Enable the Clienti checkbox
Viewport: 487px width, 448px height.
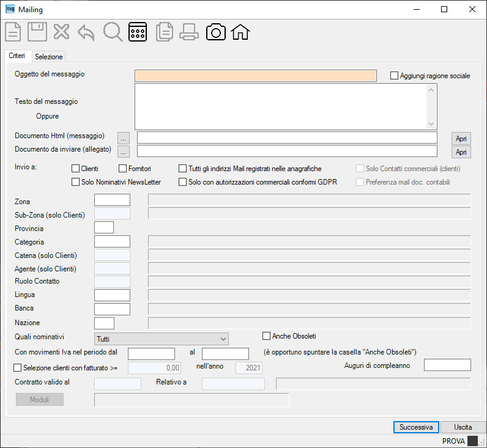click(75, 169)
